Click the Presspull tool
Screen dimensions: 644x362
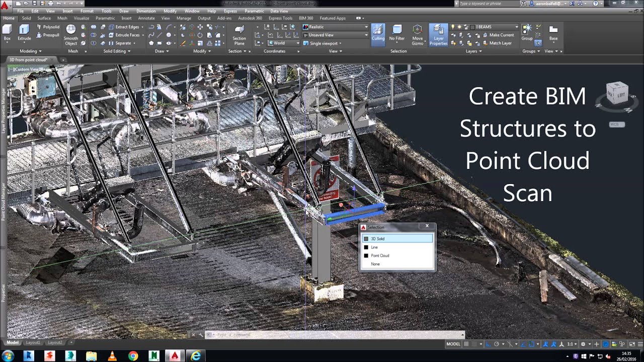tap(48, 35)
